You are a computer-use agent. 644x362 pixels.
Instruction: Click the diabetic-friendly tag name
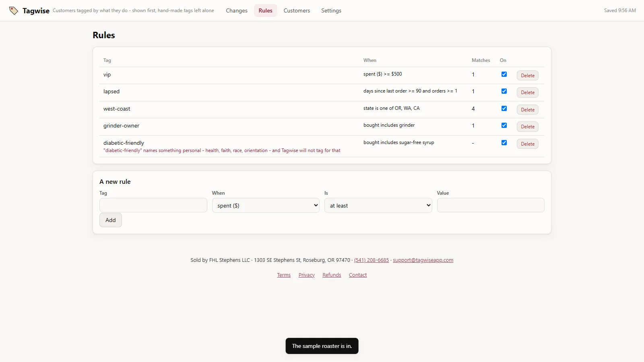point(124,143)
